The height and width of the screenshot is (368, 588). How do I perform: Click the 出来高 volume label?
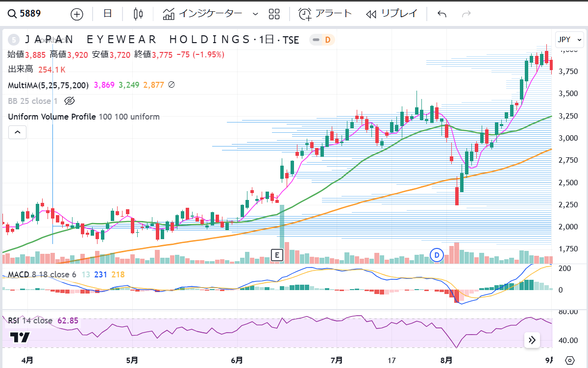click(x=21, y=70)
